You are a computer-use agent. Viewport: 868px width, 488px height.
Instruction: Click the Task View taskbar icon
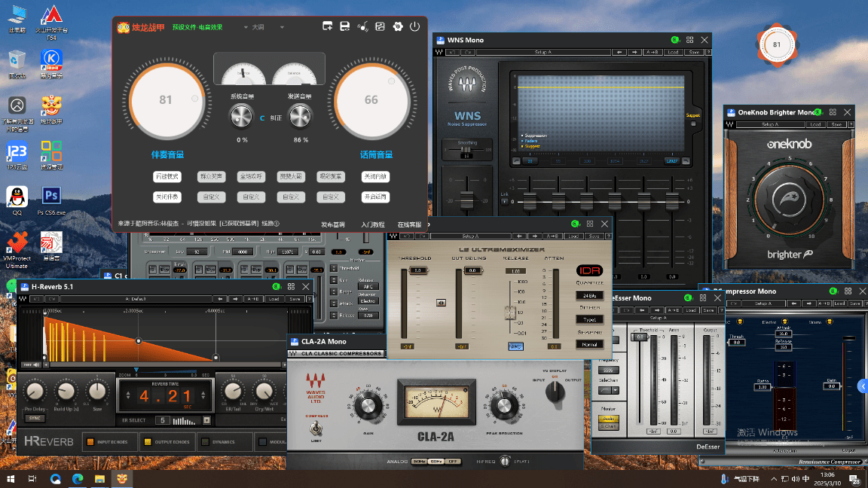coord(32,479)
